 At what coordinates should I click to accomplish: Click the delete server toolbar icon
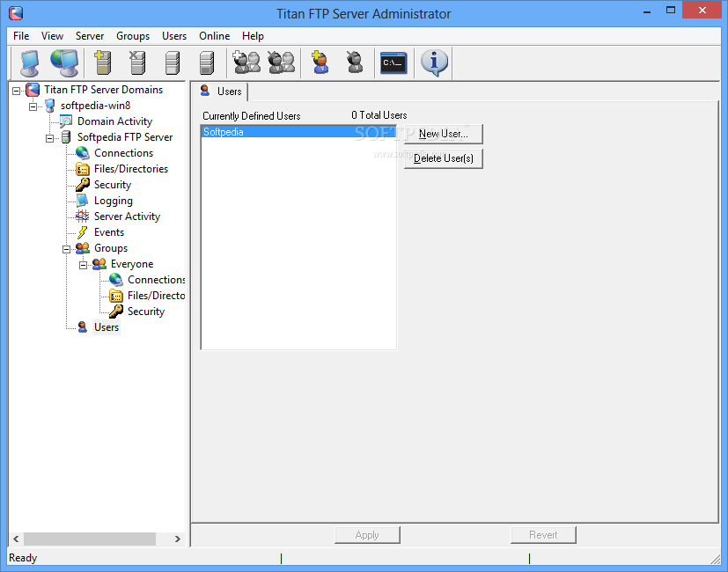pyautogui.click(x=137, y=62)
